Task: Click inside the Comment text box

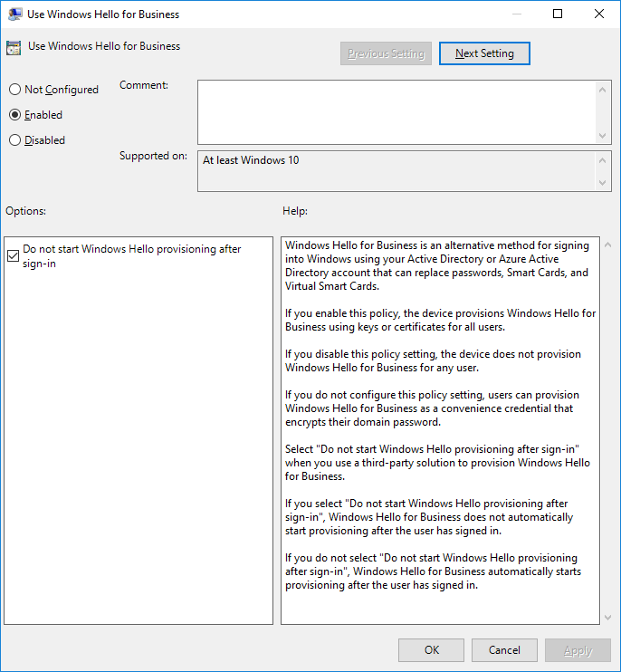Action: 396,110
